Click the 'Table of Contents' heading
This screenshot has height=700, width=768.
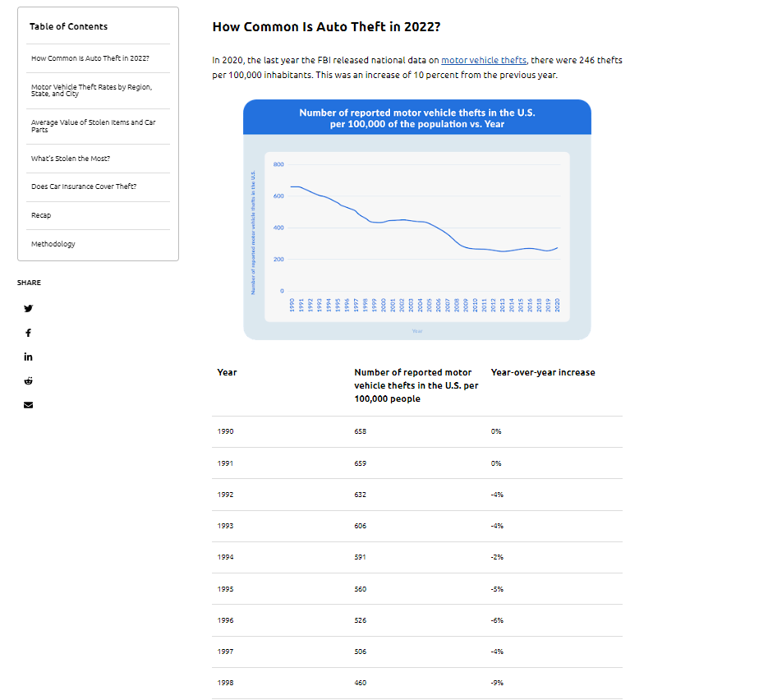68,26
